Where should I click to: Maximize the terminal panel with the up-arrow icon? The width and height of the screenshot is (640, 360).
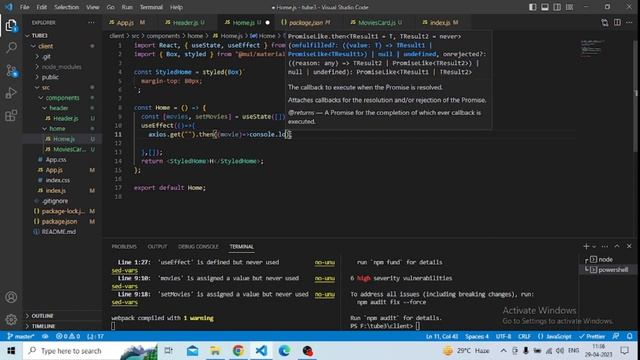tap(617, 246)
